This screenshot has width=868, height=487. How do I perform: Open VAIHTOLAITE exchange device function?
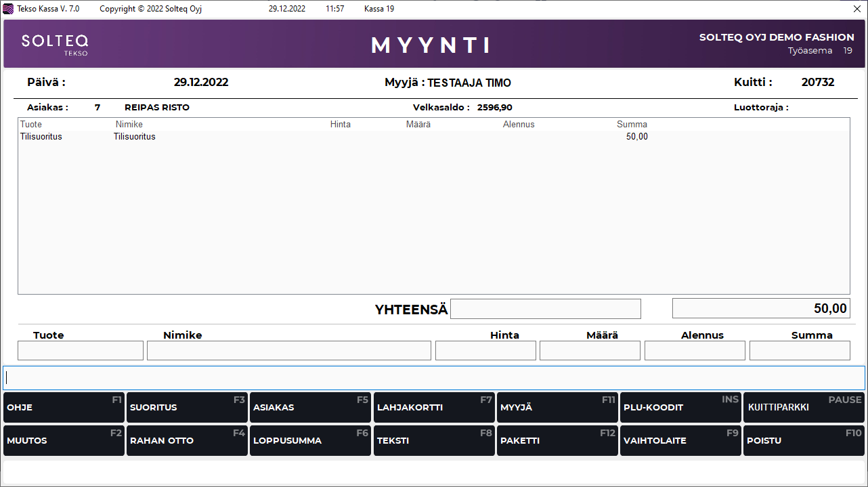(x=680, y=441)
